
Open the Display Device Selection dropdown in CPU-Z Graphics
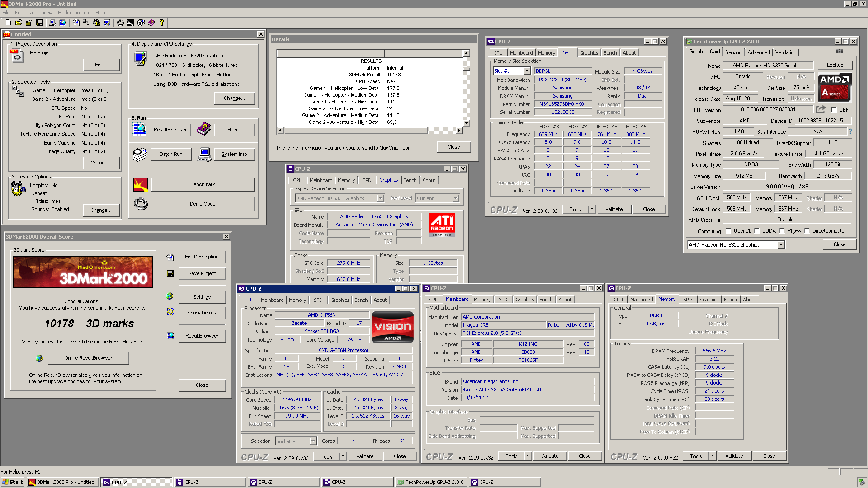[x=380, y=198]
